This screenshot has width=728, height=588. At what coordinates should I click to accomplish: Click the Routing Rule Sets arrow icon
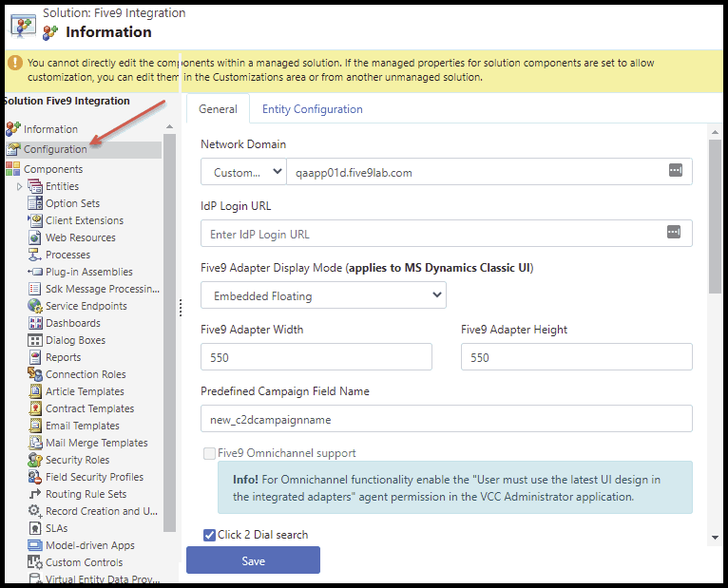(x=35, y=494)
